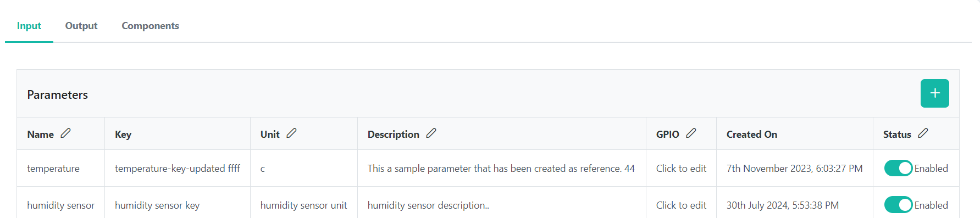Click the Status column pencil icon
Image resolution: width=980 pixels, height=218 pixels.
(x=923, y=133)
